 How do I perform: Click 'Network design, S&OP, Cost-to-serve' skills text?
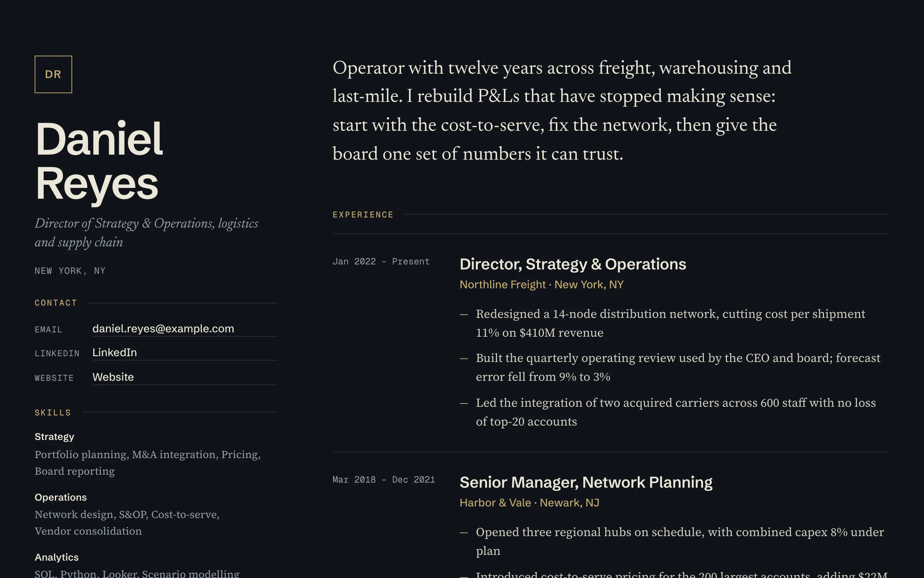(x=127, y=523)
